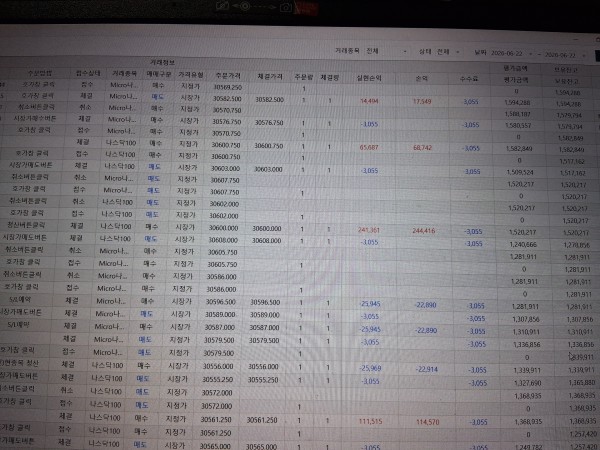Select the 청산버튼클릭 order method cell

pos(26,225)
